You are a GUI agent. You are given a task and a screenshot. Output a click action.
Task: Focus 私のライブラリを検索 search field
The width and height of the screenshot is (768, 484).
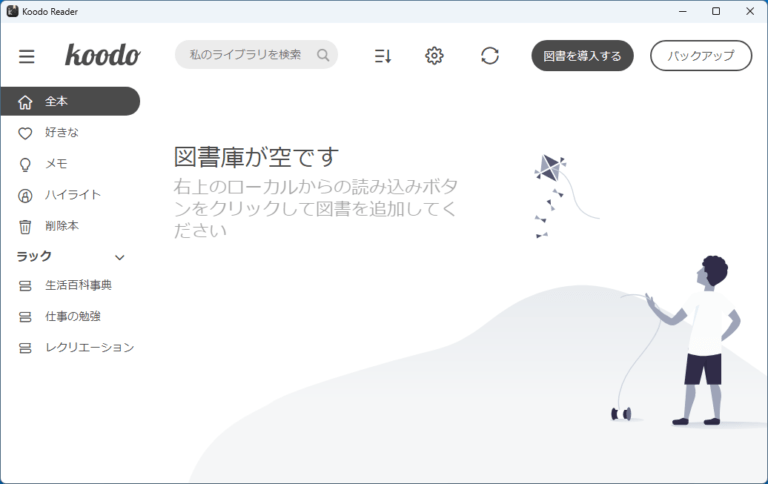pos(256,54)
